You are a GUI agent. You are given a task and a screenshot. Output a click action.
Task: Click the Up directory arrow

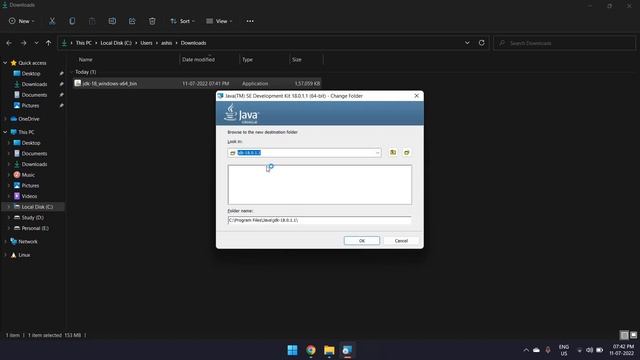click(x=49, y=43)
